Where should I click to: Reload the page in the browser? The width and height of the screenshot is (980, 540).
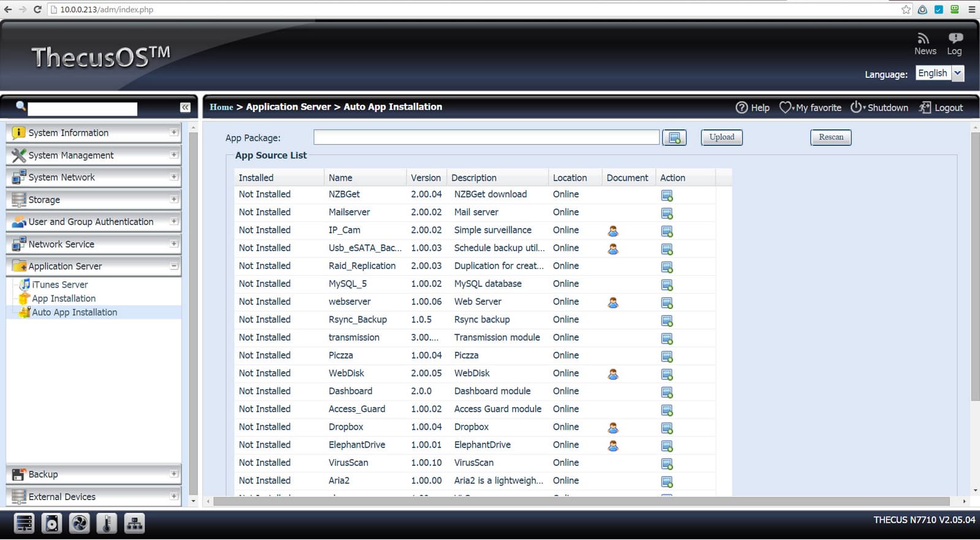(x=37, y=9)
